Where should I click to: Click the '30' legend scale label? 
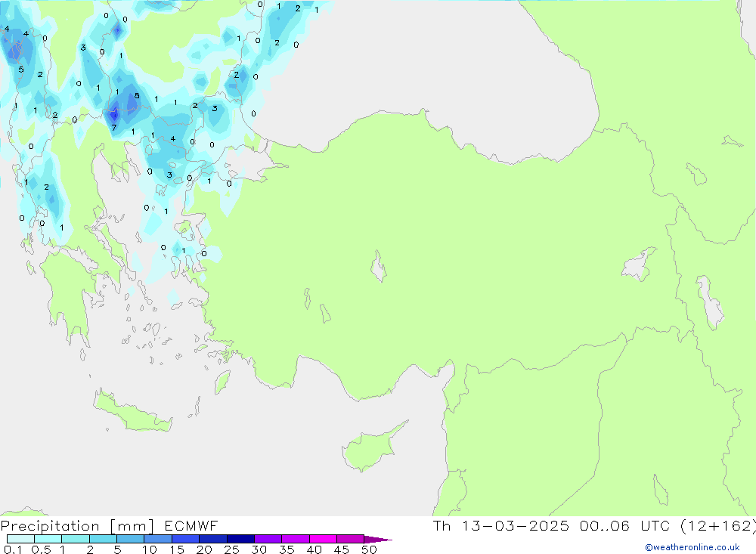(x=259, y=549)
